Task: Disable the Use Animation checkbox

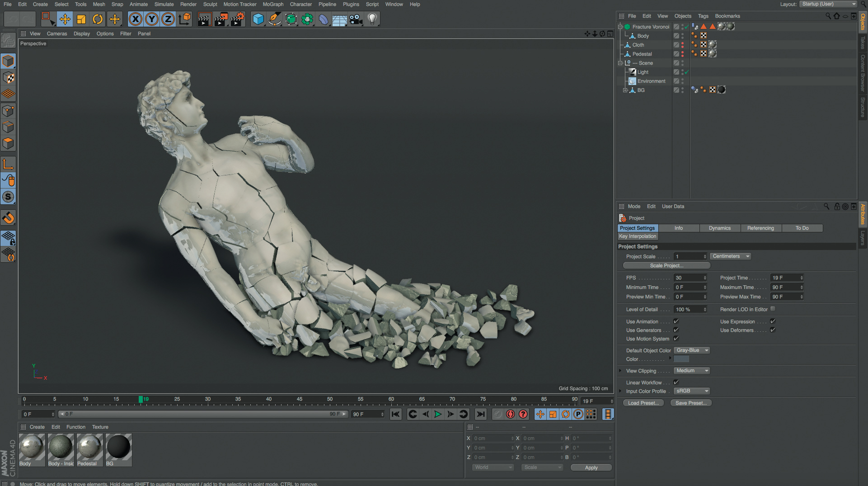Action: tap(676, 321)
